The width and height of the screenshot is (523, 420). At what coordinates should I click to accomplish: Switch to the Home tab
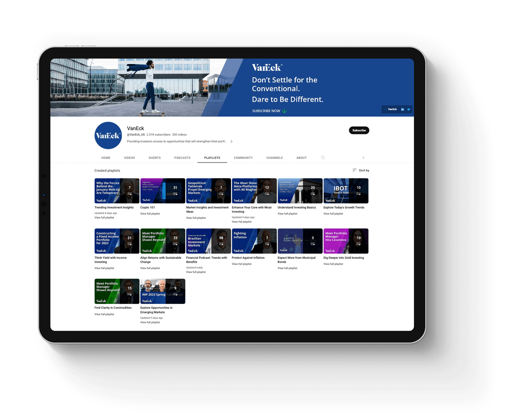[x=106, y=158]
